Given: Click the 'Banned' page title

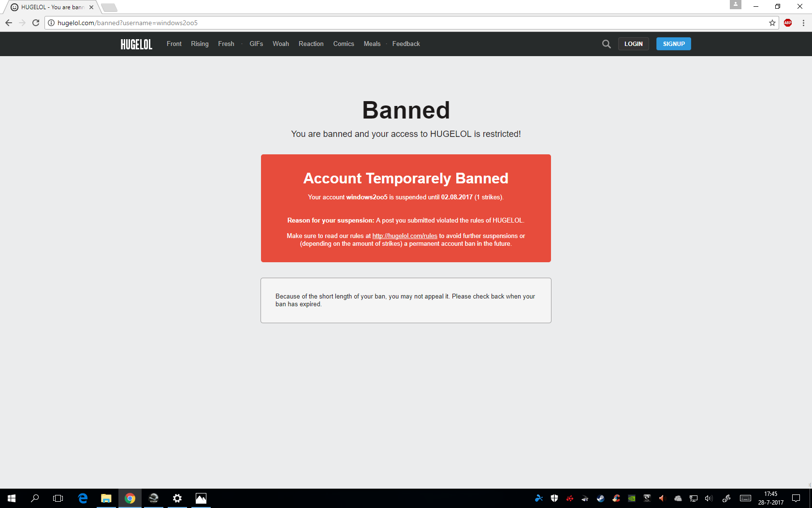Looking at the screenshot, I should pyautogui.click(x=406, y=110).
